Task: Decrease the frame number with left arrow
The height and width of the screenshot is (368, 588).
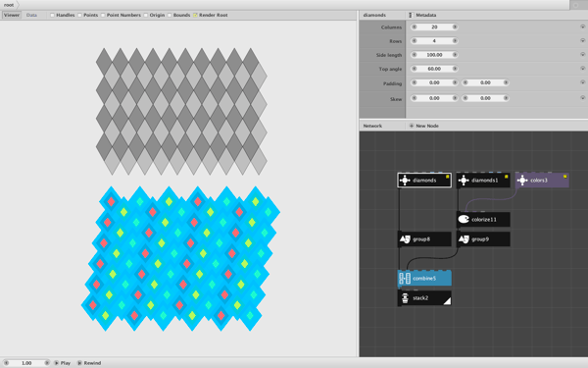Action: [x=6, y=363]
